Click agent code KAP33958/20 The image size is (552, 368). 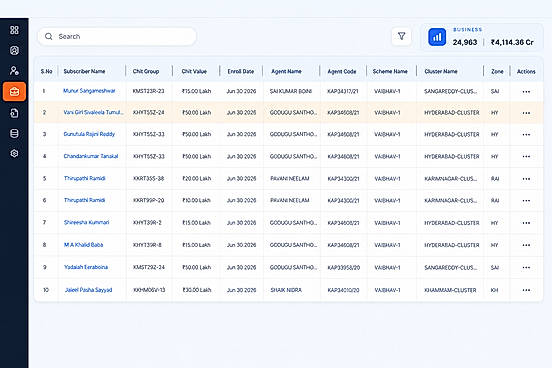coord(344,268)
